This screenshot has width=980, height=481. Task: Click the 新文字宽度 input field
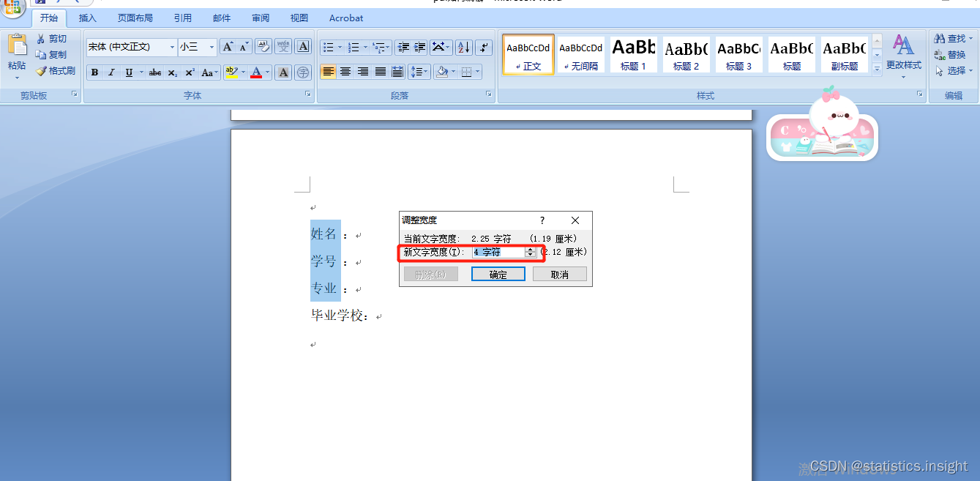[x=498, y=252]
